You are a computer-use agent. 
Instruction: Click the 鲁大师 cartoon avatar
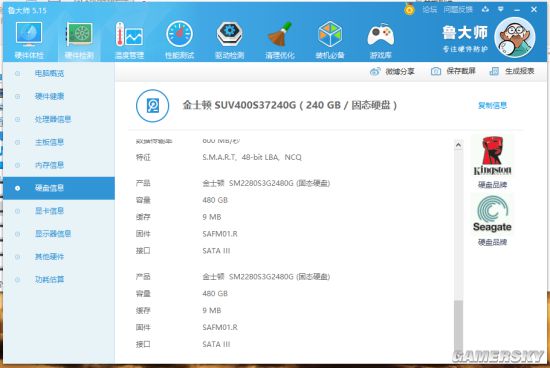tap(515, 37)
